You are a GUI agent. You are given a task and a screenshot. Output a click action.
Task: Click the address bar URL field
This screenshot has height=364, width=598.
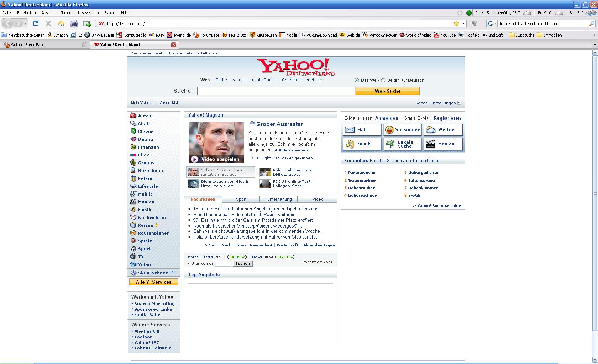coord(278,23)
